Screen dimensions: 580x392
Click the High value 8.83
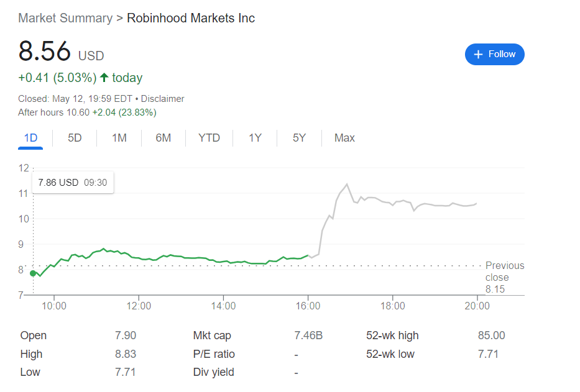click(126, 354)
